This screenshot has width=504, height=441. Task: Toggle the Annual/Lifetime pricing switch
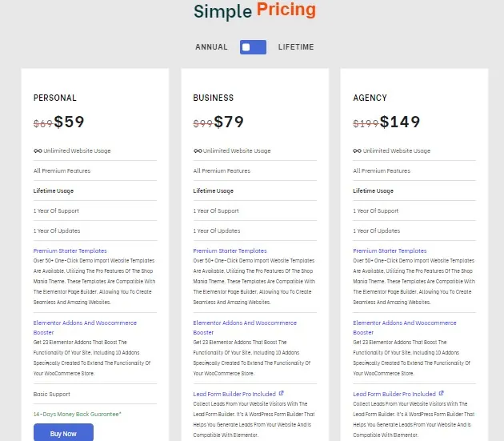point(253,47)
